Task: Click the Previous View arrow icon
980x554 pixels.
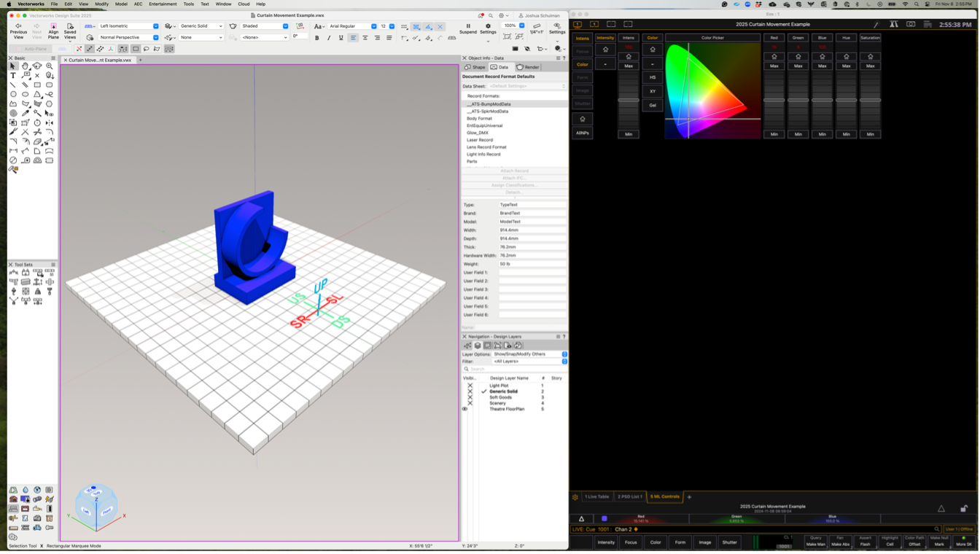Action: pos(18,26)
